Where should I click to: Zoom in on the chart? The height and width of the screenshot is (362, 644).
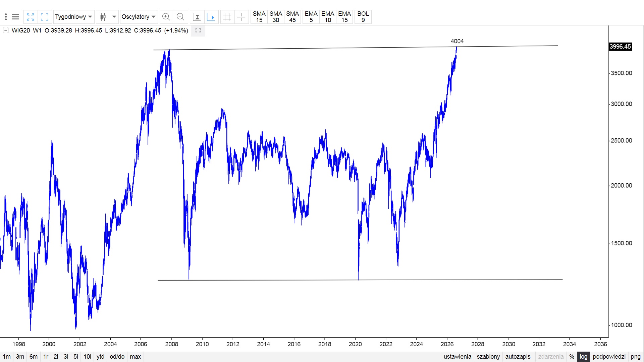click(x=166, y=17)
